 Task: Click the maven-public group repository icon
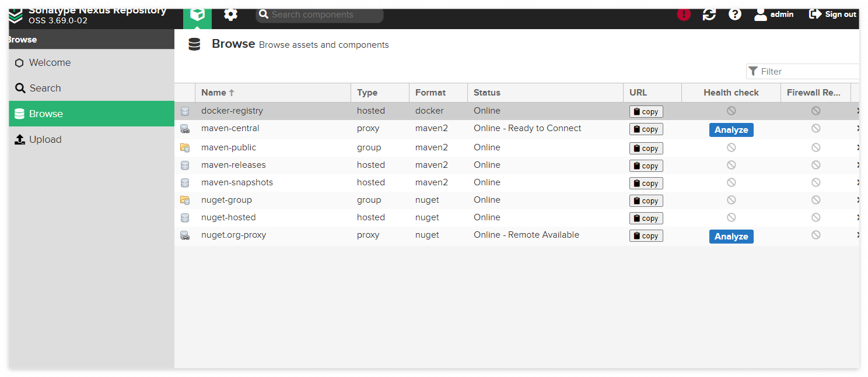coord(185,147)
